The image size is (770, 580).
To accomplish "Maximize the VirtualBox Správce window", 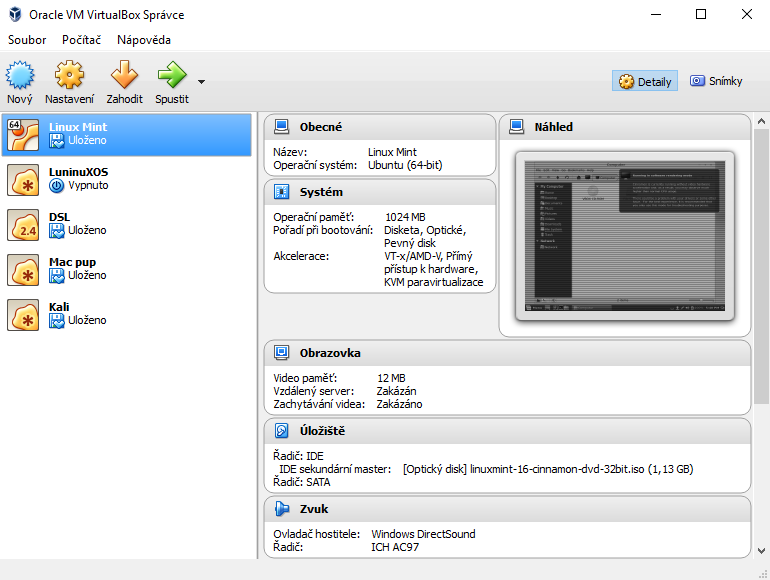I will [701, 14].
